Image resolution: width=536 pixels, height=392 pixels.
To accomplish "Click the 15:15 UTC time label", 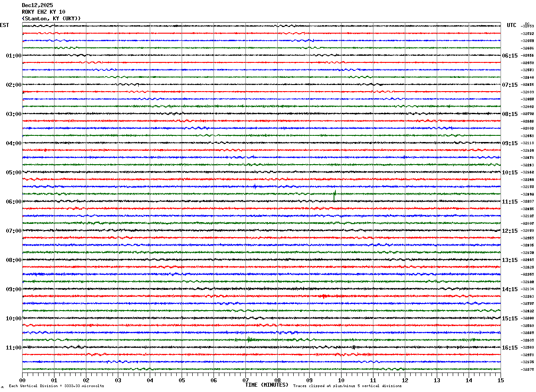I will pos(509,319).
